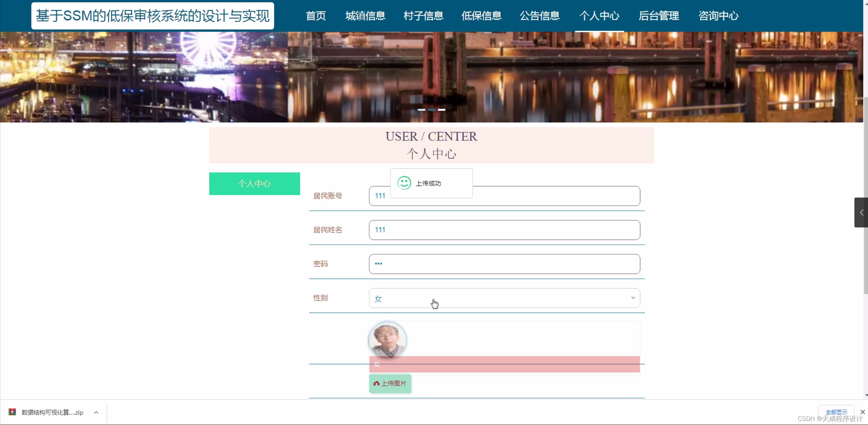Open 后台管理 in navigation bar
The height and width of the screenshot is (425, 868).
(x=658, y=16)
